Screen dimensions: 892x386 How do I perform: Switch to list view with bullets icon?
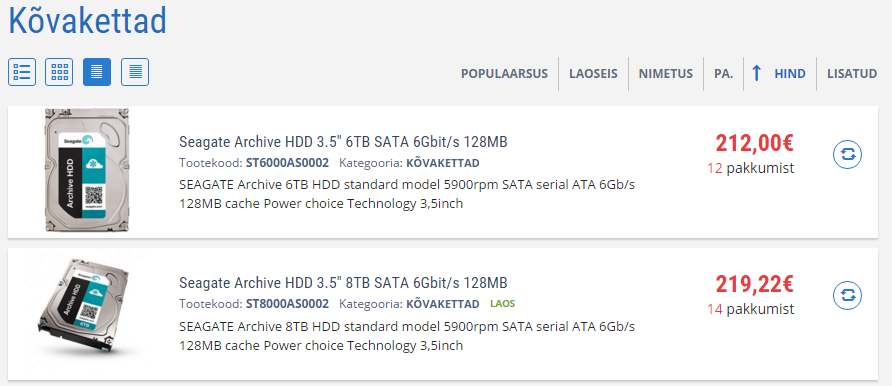(22, 72)
